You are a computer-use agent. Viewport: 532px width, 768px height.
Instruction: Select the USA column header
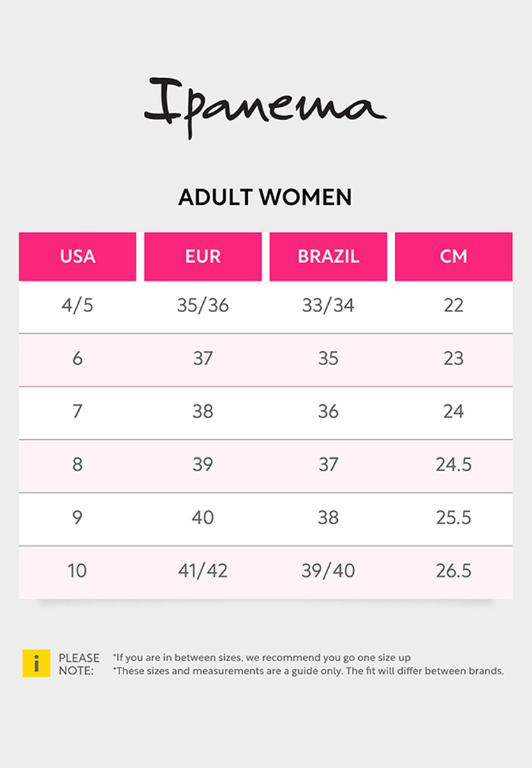(x=77, y=256)
